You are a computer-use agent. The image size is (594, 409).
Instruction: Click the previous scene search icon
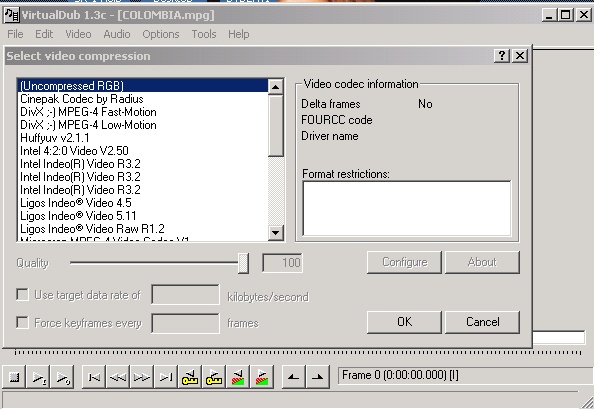(x=238, y=377)
